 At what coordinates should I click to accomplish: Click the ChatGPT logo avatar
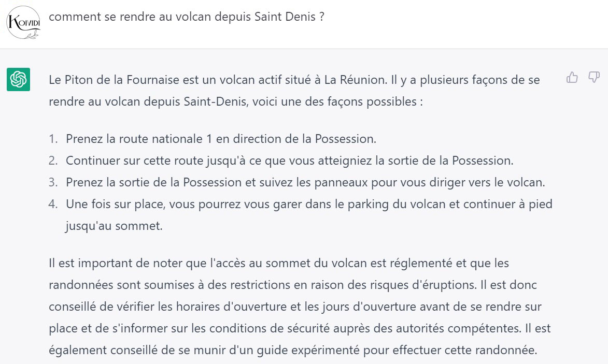tap(19, 80)
